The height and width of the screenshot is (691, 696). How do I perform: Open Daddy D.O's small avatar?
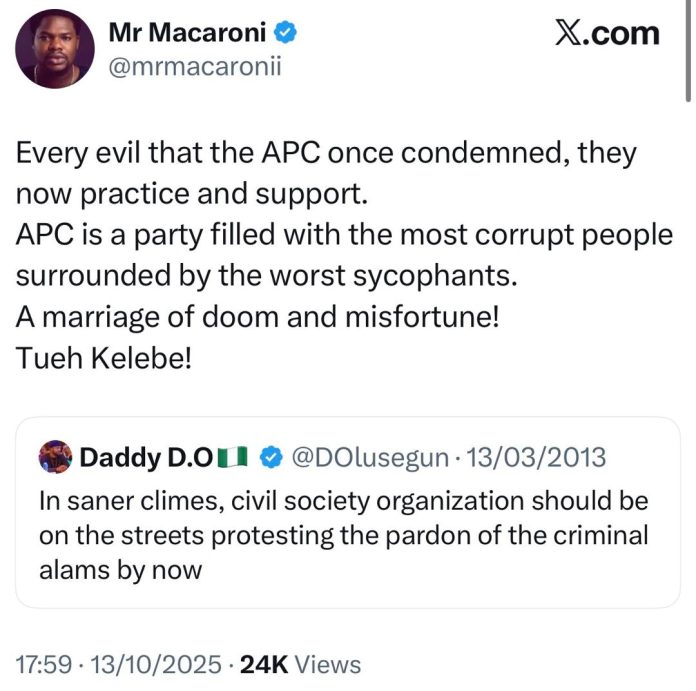pos(54,458)
